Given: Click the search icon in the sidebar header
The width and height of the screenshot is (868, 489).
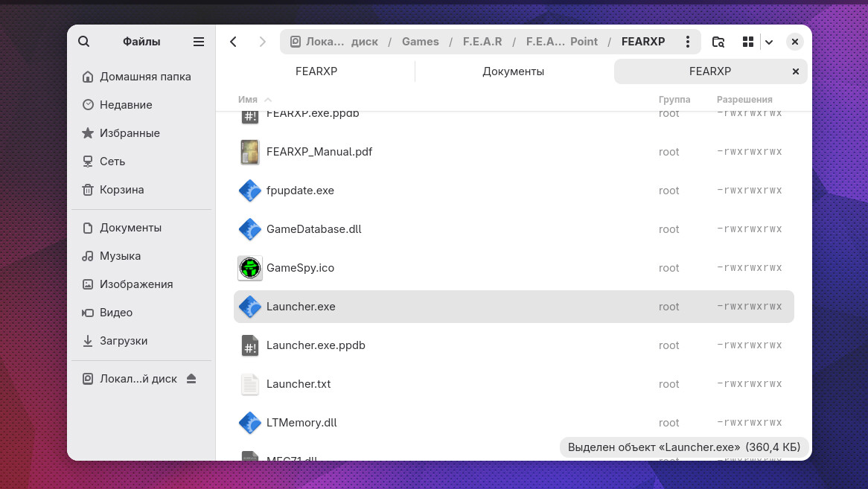Looking at the screenshot, I should pyautogui.click(x=84, y=42).
